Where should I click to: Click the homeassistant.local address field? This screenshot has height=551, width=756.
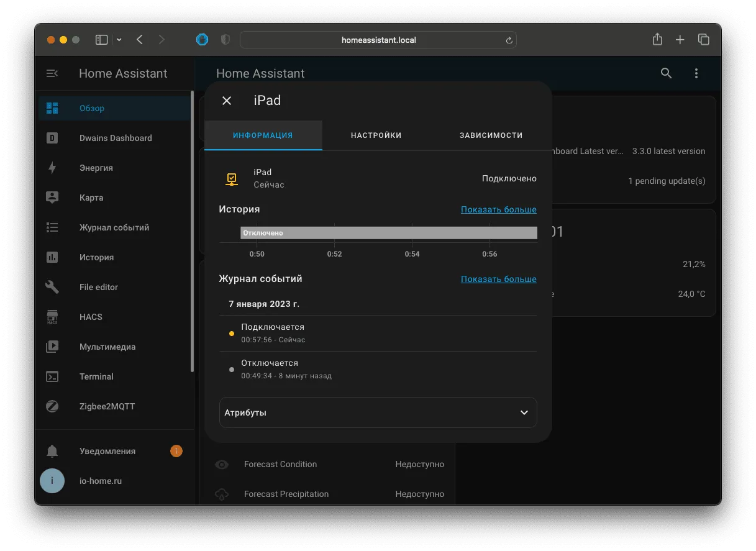[x=378, y=40]
